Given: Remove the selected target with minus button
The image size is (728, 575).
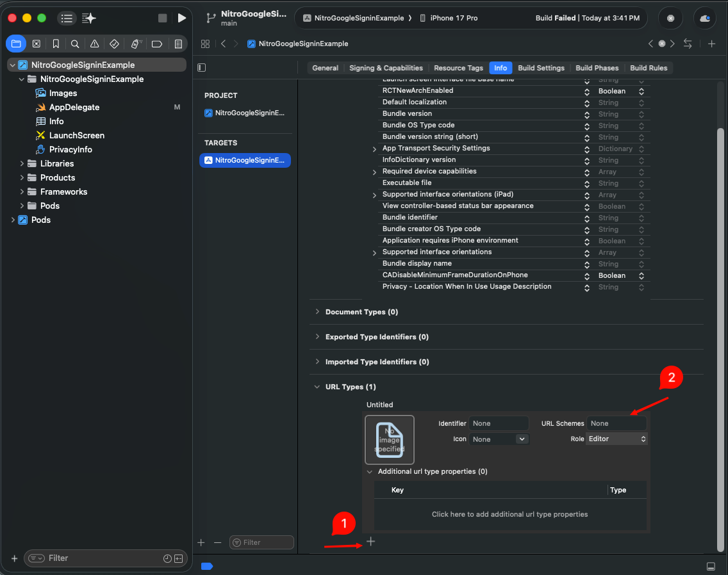Looking at the screenshot, I should coord(218,542).
